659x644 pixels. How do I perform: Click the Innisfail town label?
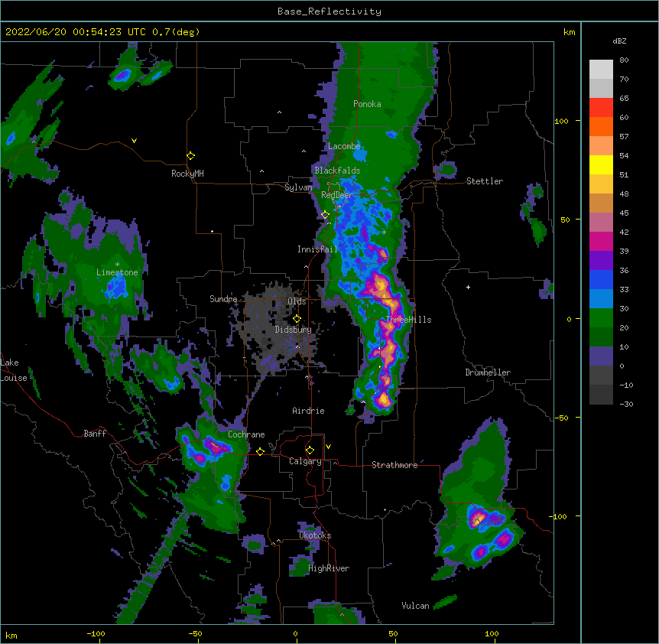click(x=317, y=249)
